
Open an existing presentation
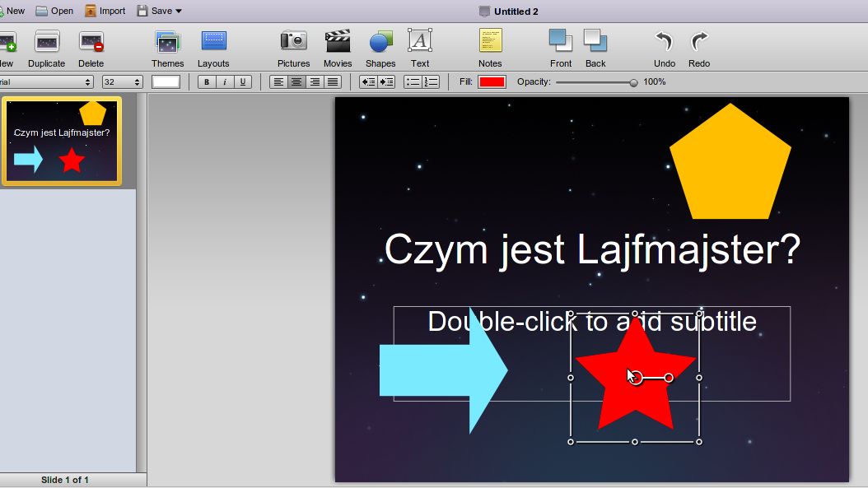pos(54,11)
